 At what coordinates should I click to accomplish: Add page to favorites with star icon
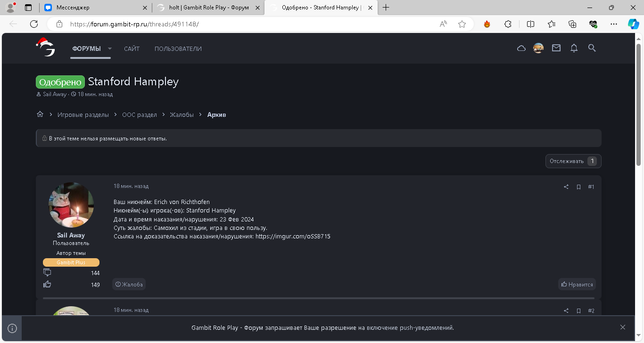(462, 24)
